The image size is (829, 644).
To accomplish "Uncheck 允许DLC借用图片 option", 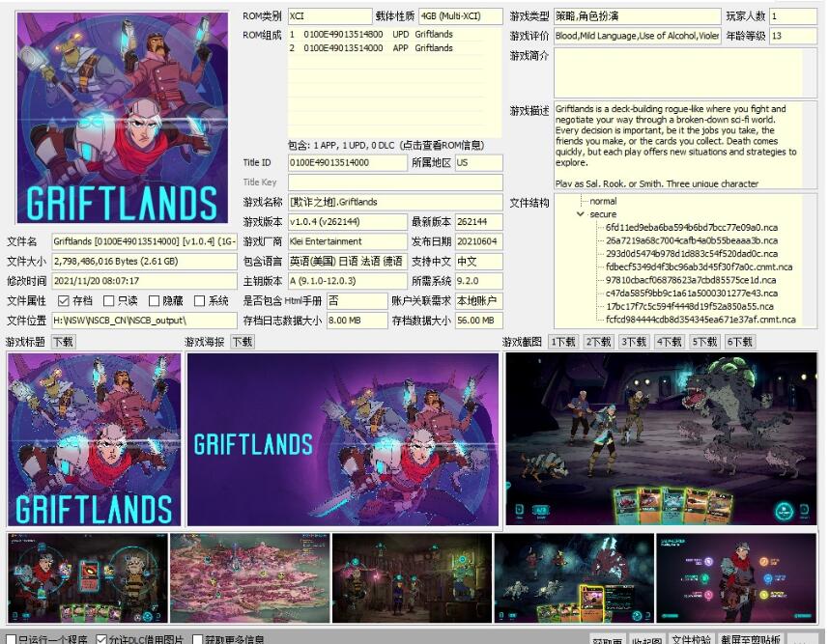I will coord(101,640).
